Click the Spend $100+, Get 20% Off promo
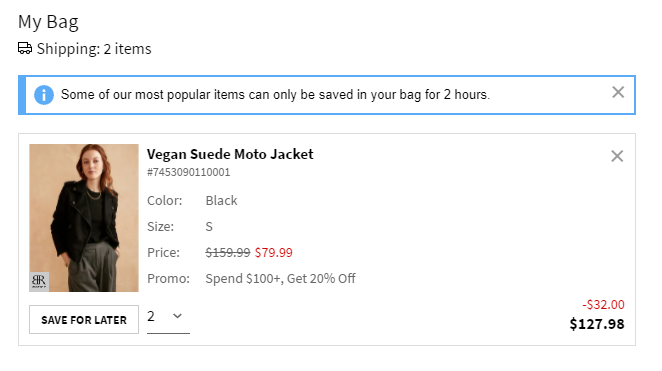 point(280,279)
